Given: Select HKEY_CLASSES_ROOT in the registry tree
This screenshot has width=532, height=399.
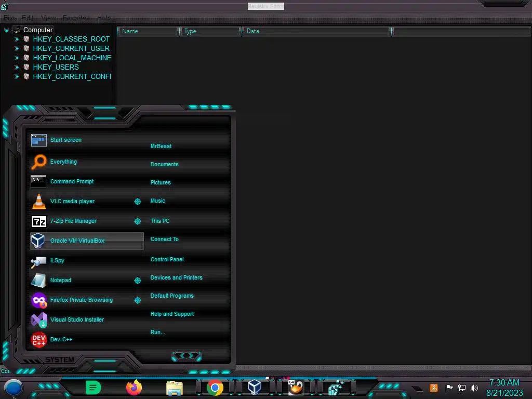Looking at the screenshot, I should 71,39.
